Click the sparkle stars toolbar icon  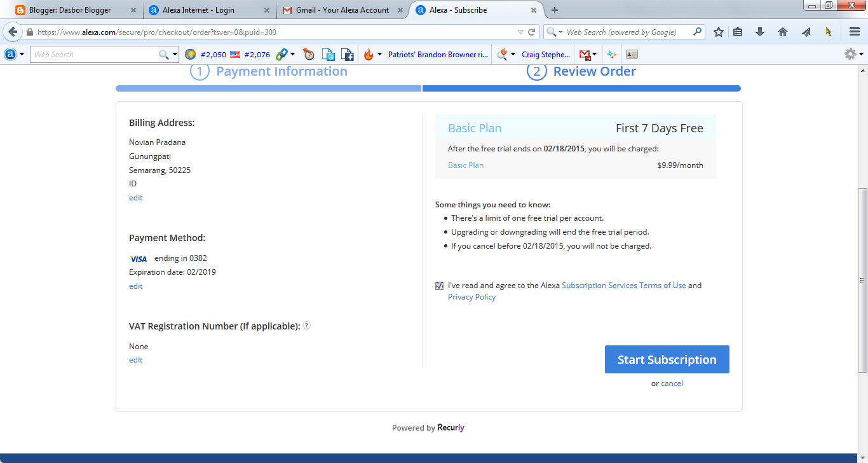tap(611, 55)
